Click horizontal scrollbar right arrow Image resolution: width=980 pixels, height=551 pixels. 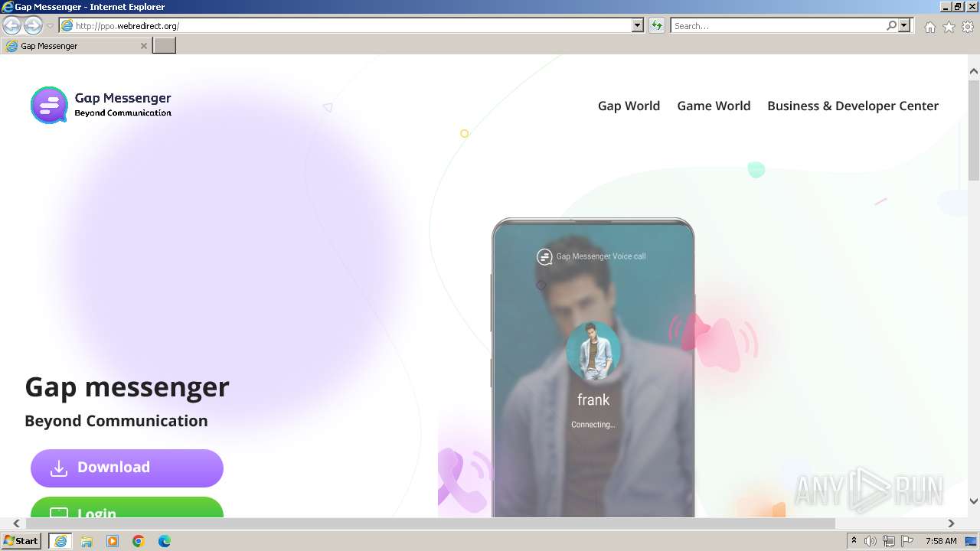[x=951, y=523]
